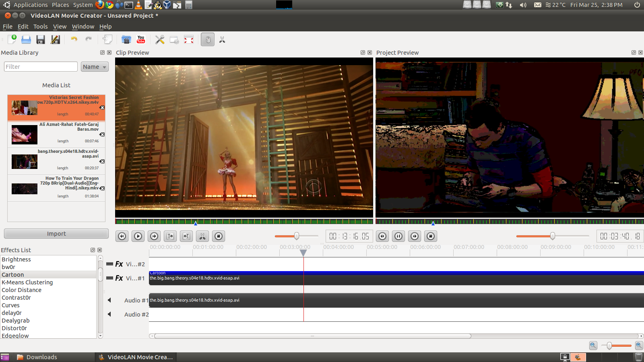Open the Window menu
644x362 pixels.
[x=83, y=27]
